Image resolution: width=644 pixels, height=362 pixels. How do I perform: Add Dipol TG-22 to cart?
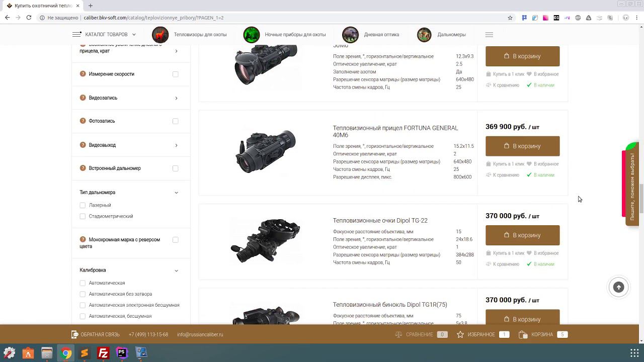522,235
